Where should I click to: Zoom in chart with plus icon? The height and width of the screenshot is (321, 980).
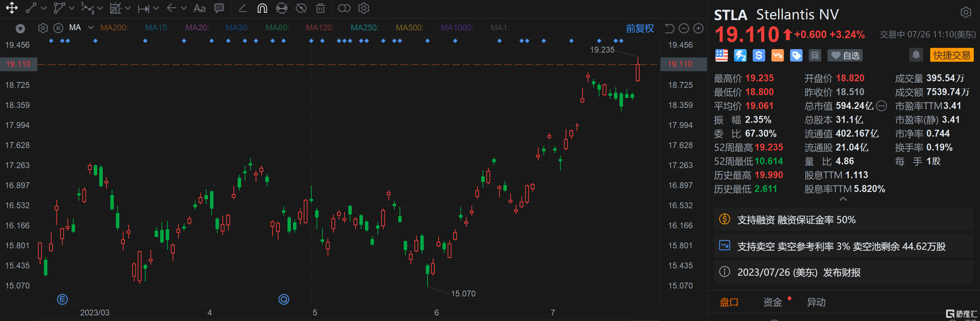click(x=698, y=28)
